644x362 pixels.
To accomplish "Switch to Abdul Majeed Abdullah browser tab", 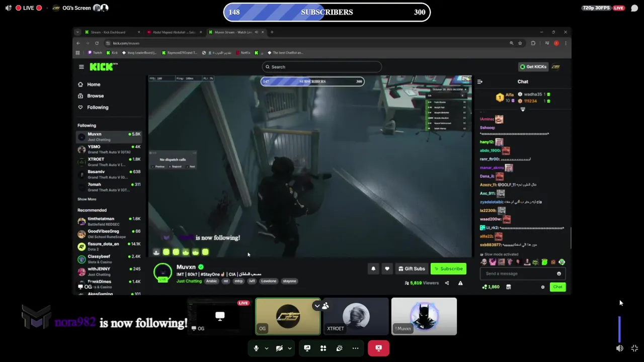I will click(x=174, y=32).
